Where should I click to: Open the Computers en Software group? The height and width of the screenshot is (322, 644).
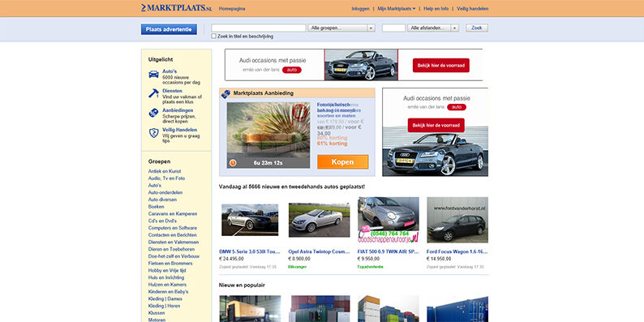(x=173, y=228)
